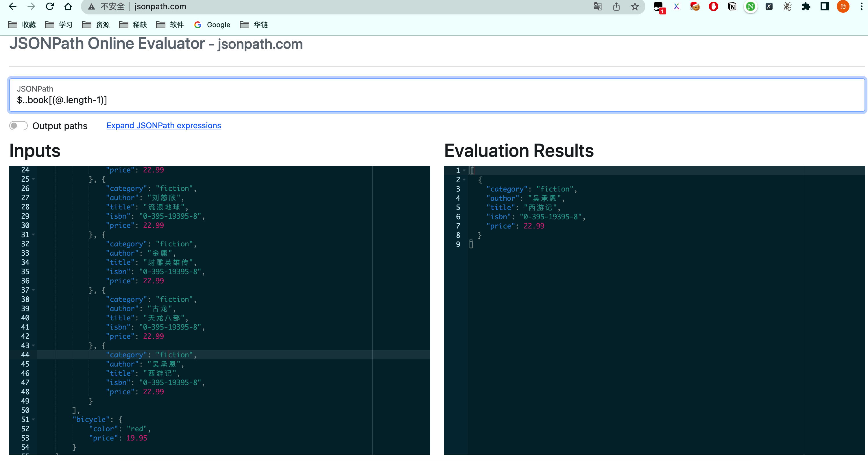
Task: Open the cookie with Santa hat extension
Action: (x=695, y=6)
